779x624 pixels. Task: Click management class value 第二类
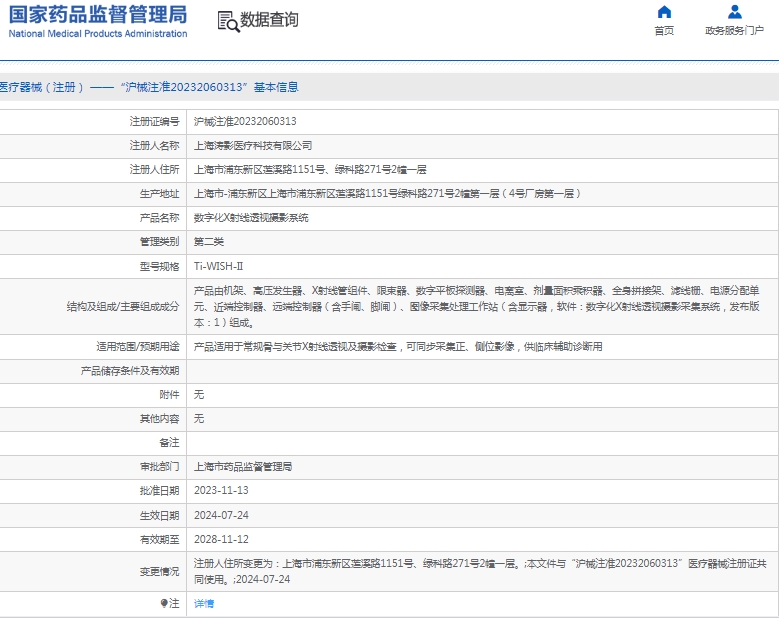pos(209,242)
